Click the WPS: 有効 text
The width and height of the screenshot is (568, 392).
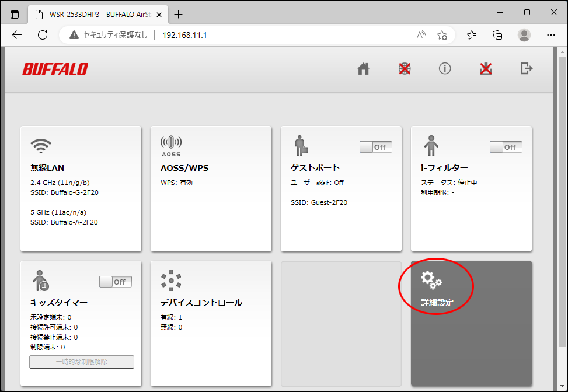pos(177,183)
